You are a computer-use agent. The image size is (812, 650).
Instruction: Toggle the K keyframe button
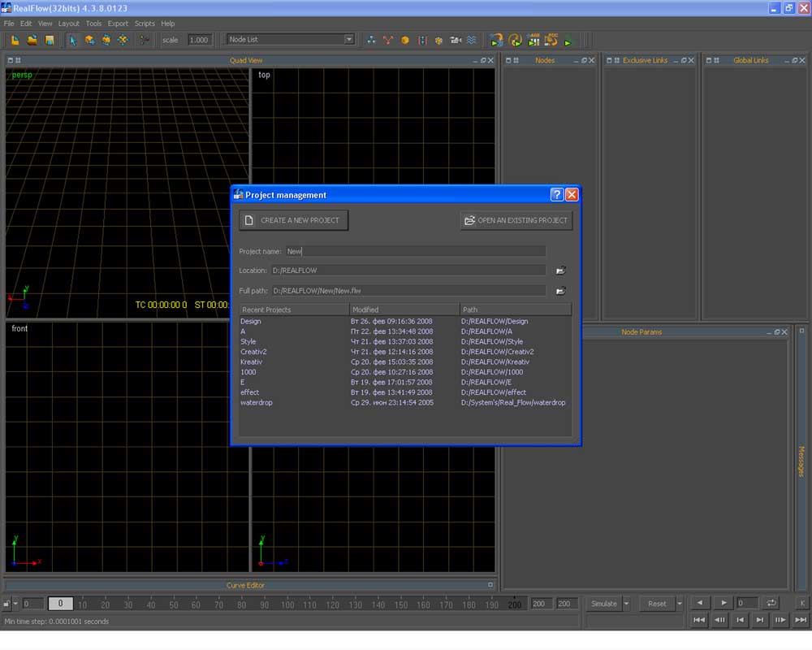(x=801, y=603)
